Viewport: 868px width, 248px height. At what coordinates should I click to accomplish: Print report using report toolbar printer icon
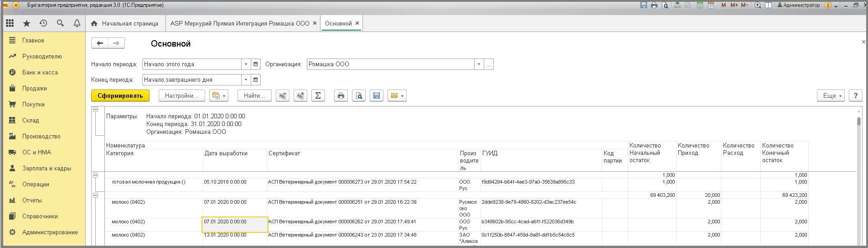(341, 95)
